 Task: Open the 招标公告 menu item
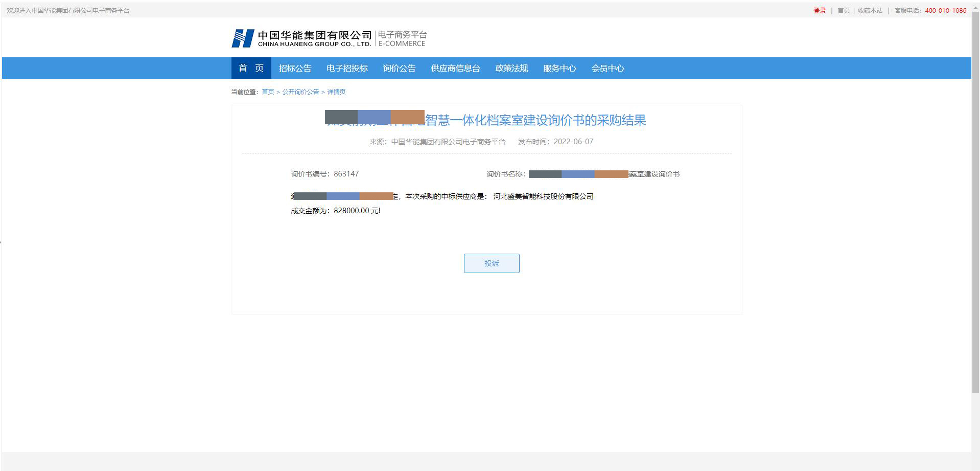295,68
